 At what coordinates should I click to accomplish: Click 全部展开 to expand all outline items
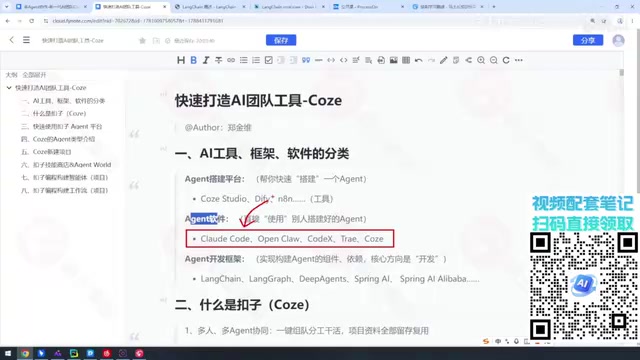coord(34,75)
